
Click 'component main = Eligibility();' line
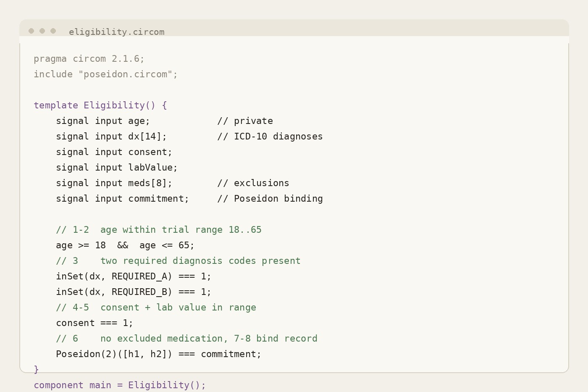pos(120,385)
